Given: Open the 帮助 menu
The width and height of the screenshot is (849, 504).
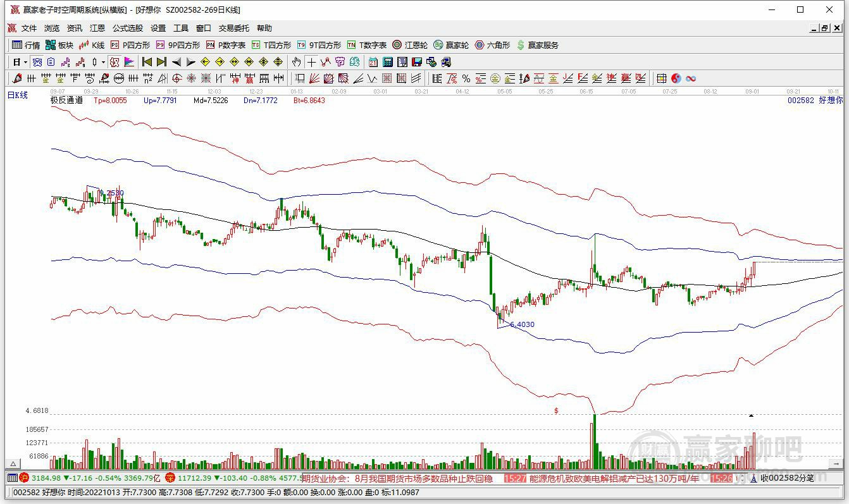Looking at the screenshot, I should pyautogui.click(x=264, y=28).
